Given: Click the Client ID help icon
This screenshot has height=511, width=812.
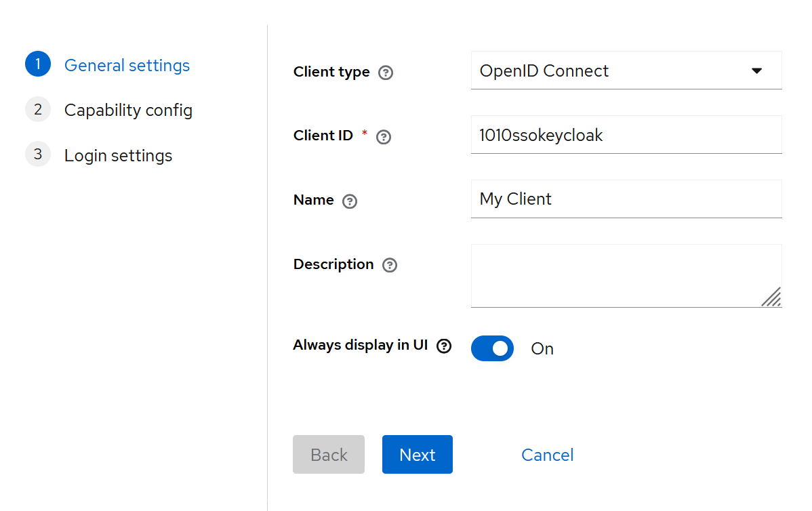Looking at the screenshot, I should pyautogui.click(x=384, y=137).
